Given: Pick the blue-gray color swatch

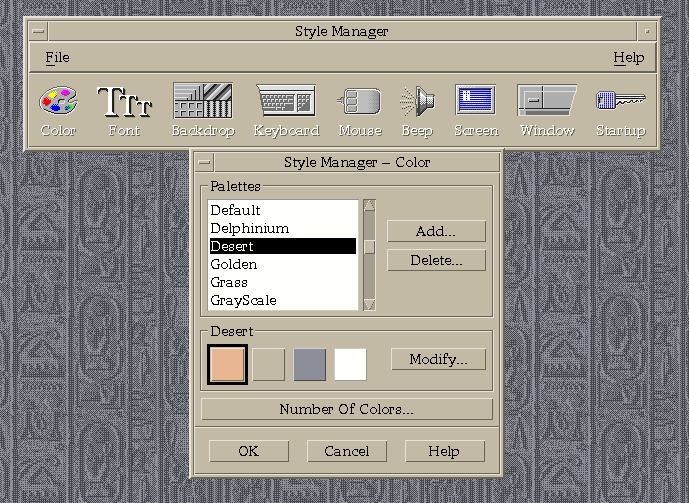Looking at the screenshot, I should [310, 365].
